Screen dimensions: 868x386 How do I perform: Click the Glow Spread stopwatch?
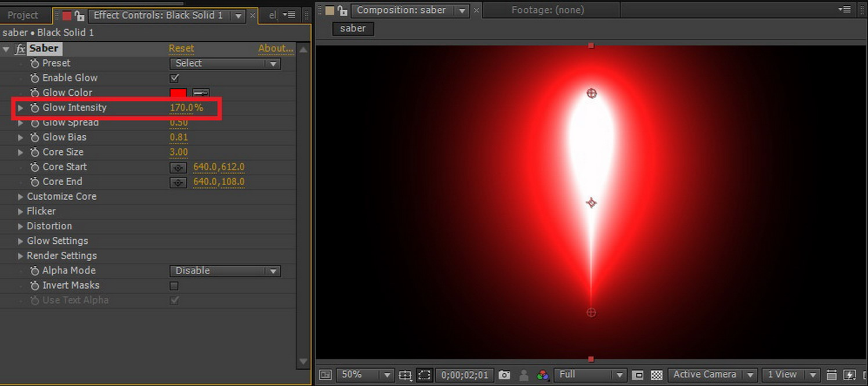[35, 122]
